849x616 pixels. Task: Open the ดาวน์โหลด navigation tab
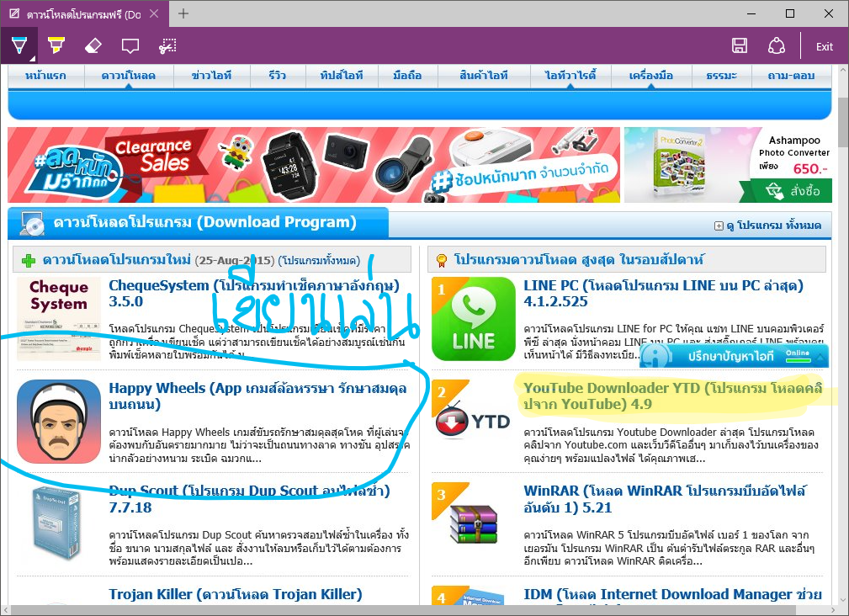pyautogui.click(x=129, y=76)
